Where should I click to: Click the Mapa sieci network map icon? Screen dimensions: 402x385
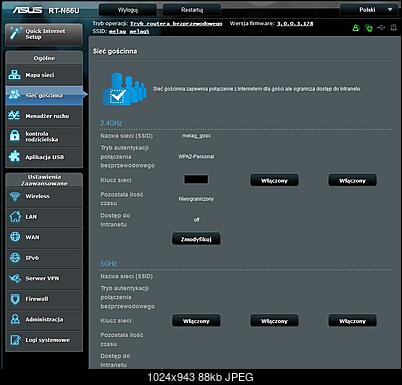coord(14,75)
